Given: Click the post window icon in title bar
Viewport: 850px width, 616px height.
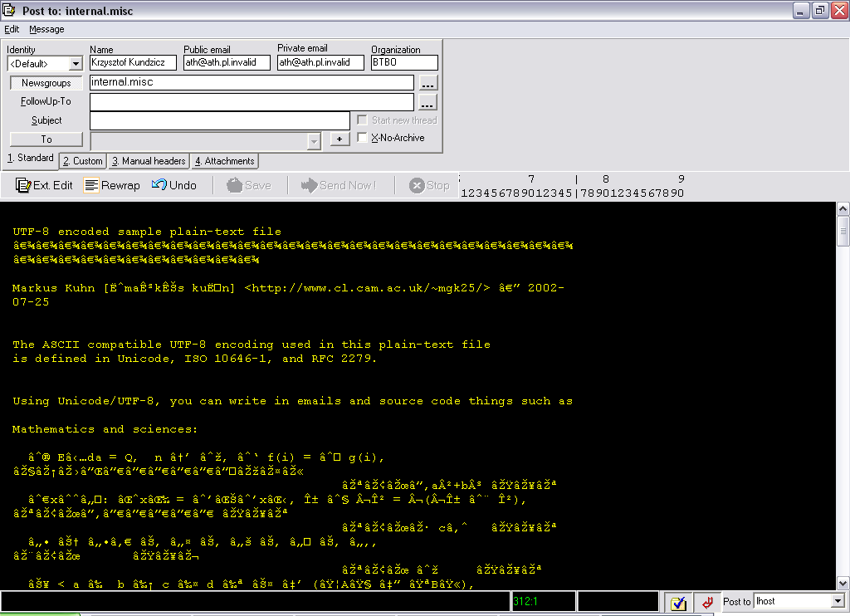Looking at the screenshot, I should point(8,10).
